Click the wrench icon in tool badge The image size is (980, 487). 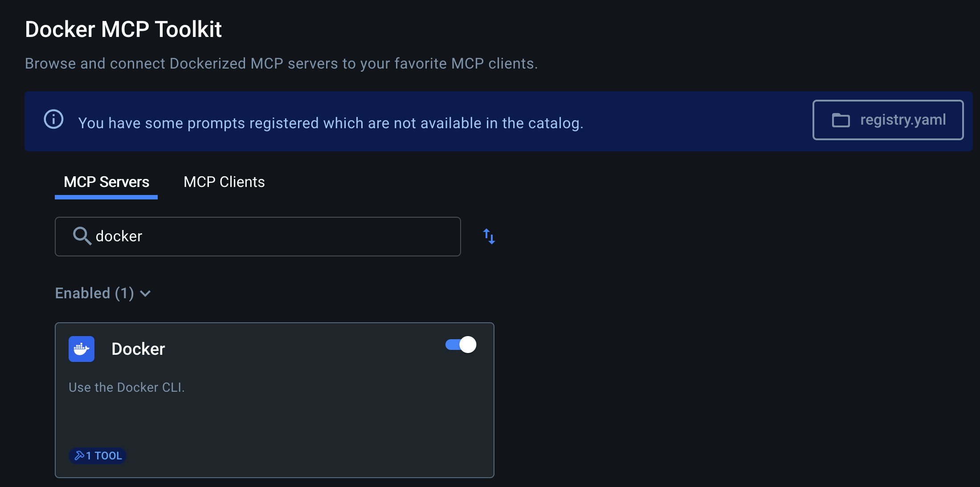pos(79,455)
